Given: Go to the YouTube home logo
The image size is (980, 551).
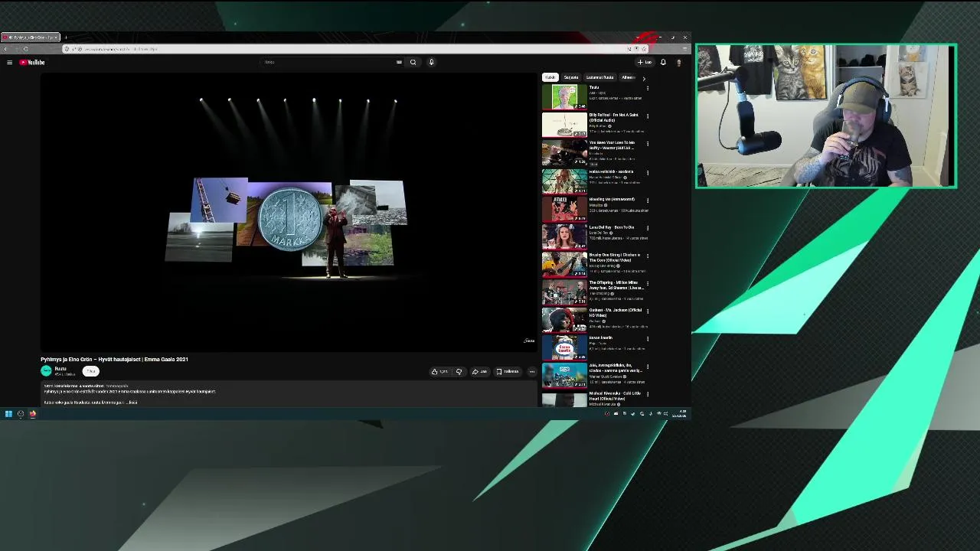Looking at the screenshot, I should [32, 62].
